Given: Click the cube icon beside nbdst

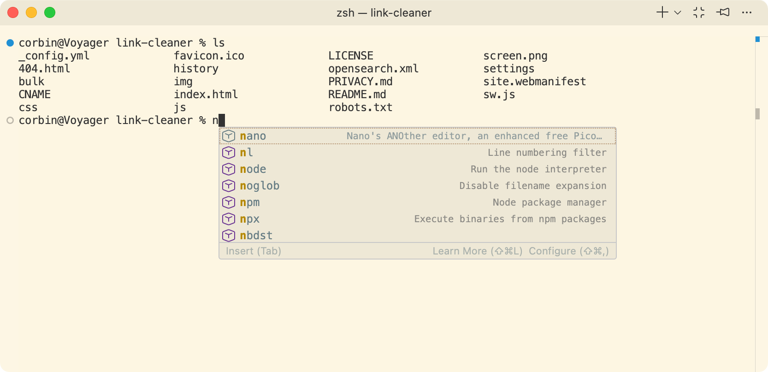Looking at the screenshot, I should [x=229, y=235].
